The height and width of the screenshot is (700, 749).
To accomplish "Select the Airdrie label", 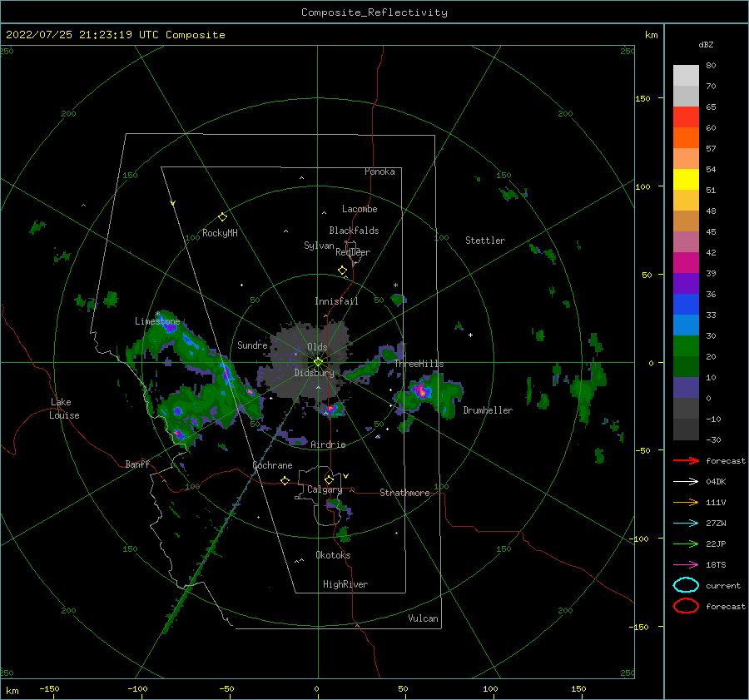I will tap(328, 444).
